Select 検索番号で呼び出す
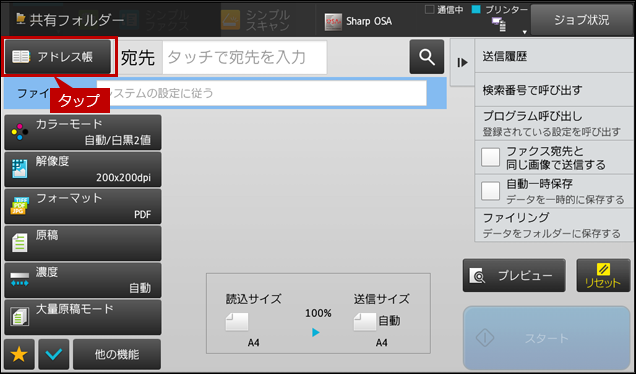The height and width of the screenshot is (374, 636). coord(554,90)
